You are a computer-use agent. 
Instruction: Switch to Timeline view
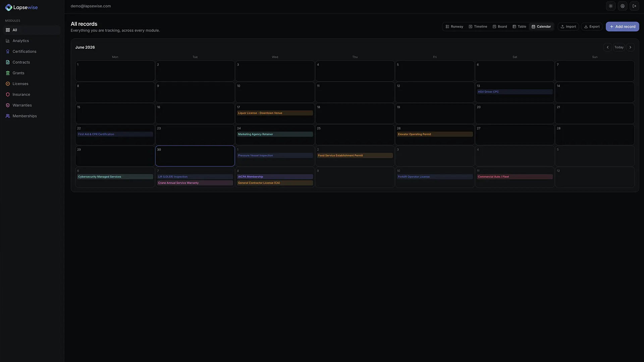tap(478, 26)
